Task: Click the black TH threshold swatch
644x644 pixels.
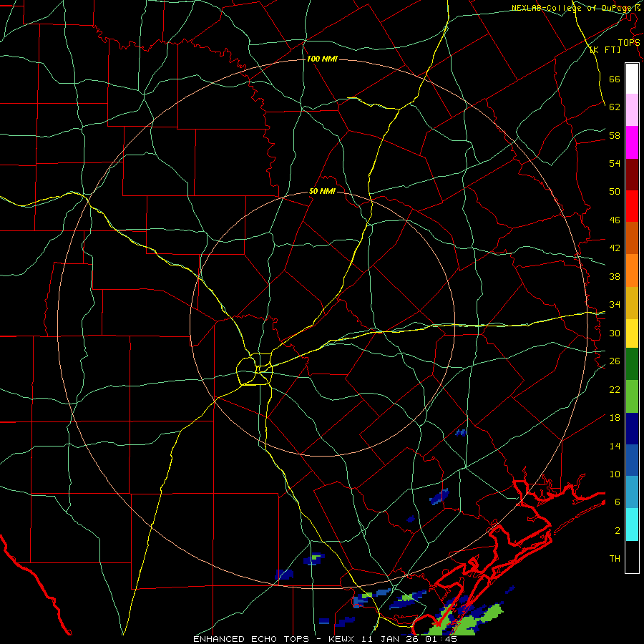Action: click(x=632, y=557)
